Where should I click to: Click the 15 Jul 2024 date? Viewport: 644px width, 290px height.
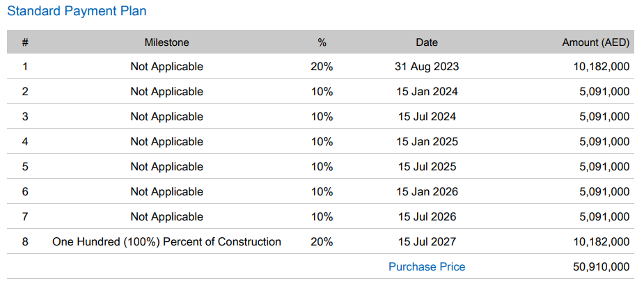coord(427,117)
